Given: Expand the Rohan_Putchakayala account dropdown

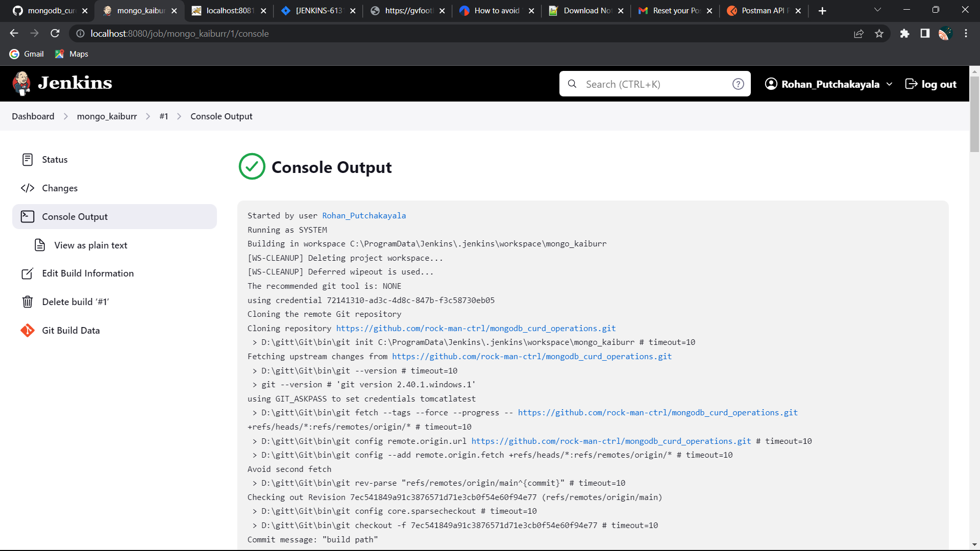Looking at the screenshot, I should [890, 84].
